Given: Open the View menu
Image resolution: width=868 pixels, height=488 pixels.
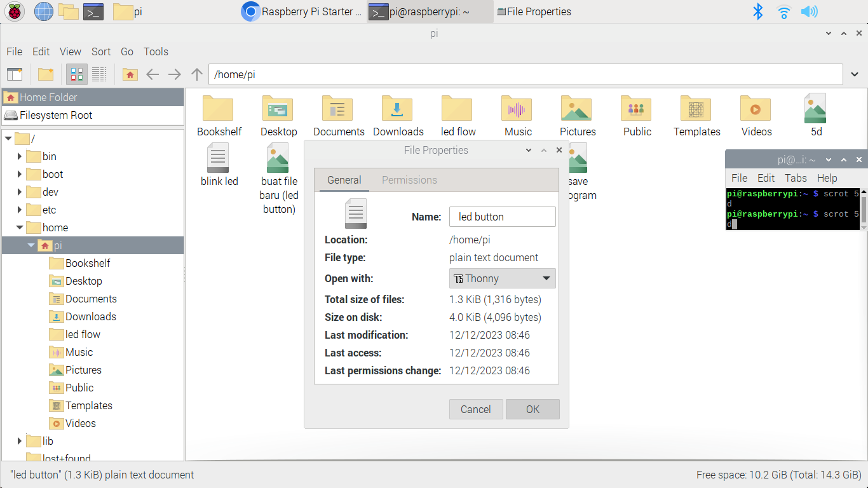Looking at the screenshot, I should (x=71, y=51).
